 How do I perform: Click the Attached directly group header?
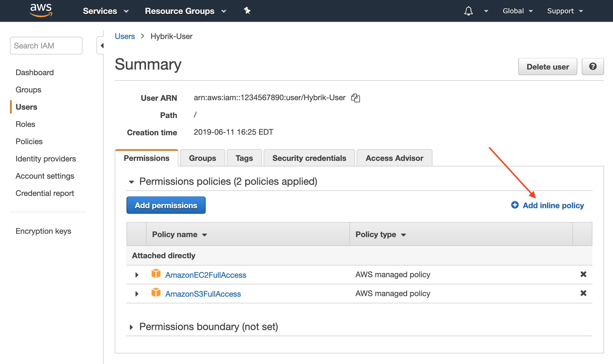[164, 255]
